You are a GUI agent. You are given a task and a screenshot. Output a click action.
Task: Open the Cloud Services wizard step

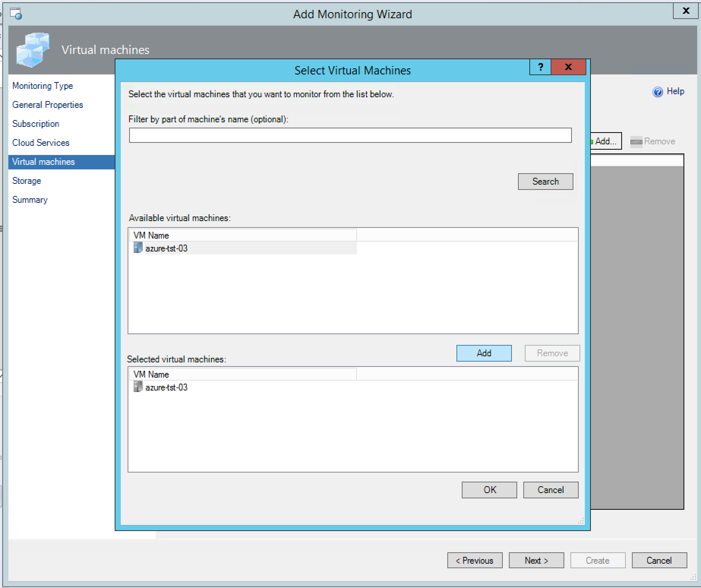[41, 143]
